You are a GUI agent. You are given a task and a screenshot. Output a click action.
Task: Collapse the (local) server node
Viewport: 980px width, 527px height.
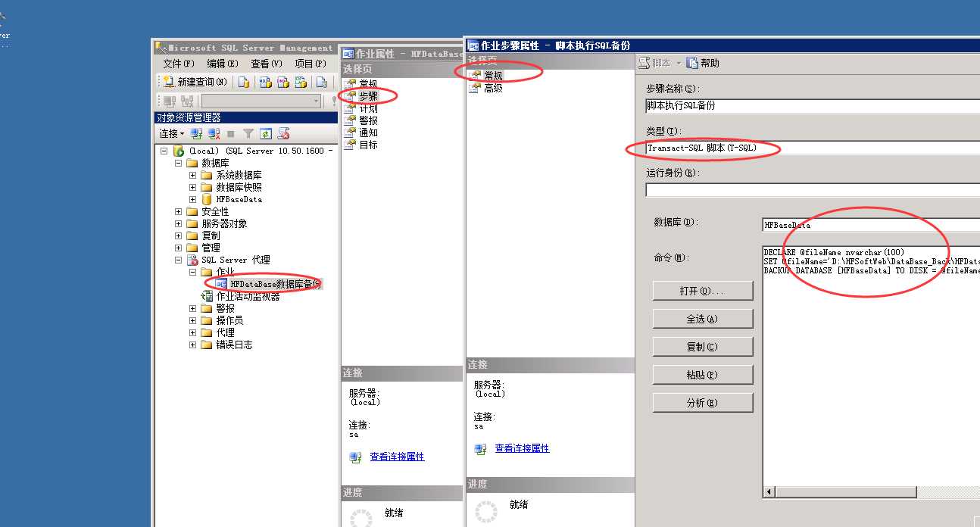point(164,151)
